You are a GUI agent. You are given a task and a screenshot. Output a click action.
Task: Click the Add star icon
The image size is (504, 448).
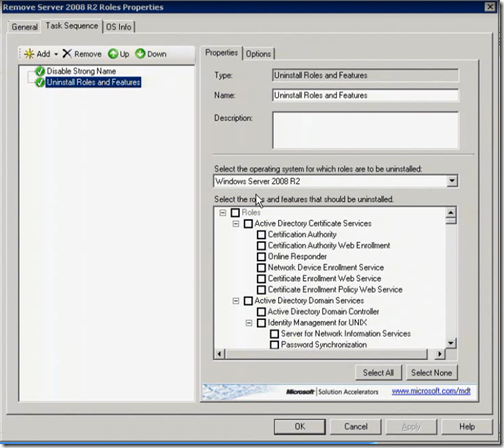(29, 54)
